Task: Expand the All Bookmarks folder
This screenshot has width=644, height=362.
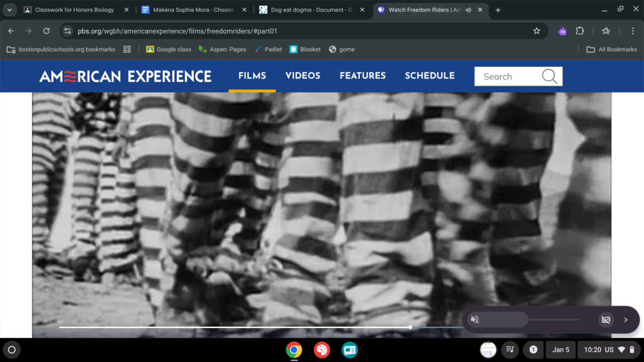Action: [x=611, y=49]
